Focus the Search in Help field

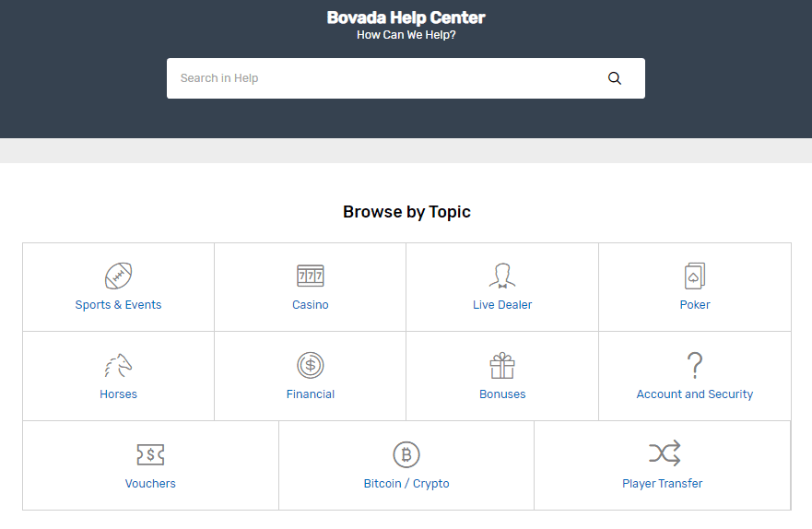click(406, 78)
